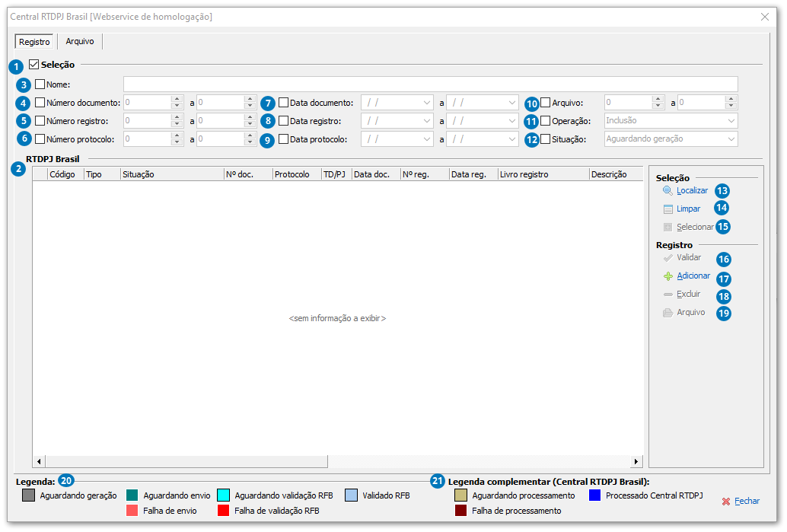Image resolution: width=787 pixels, height=532 pixels.
Task: Open the Data protocolo start date dropdown
Action: point(427,139)
